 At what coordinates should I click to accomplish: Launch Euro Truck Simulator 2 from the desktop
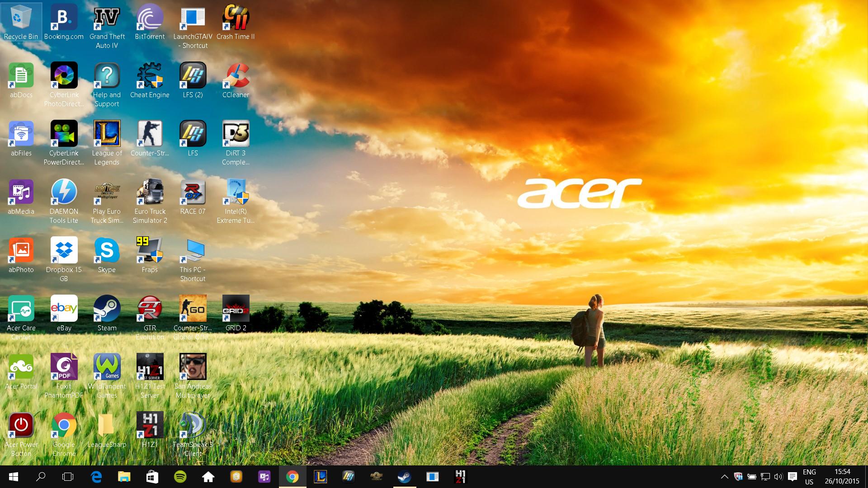150,202
